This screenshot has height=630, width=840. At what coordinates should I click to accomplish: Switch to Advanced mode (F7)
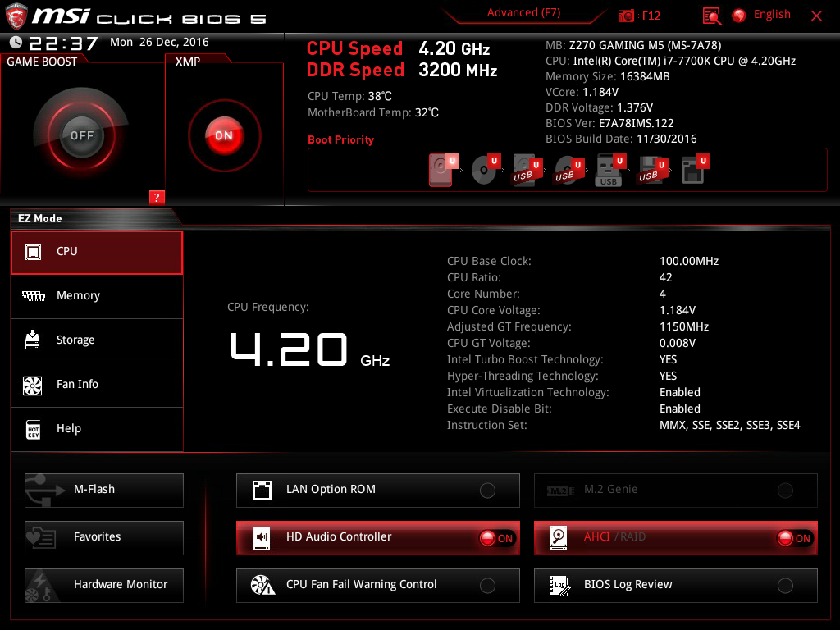pyautogui.click(x=523, y=13)
